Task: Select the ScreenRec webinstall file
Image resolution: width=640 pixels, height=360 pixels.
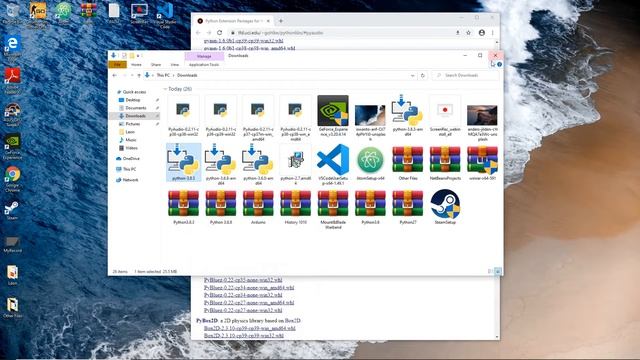Action: [x=445, y=116]
